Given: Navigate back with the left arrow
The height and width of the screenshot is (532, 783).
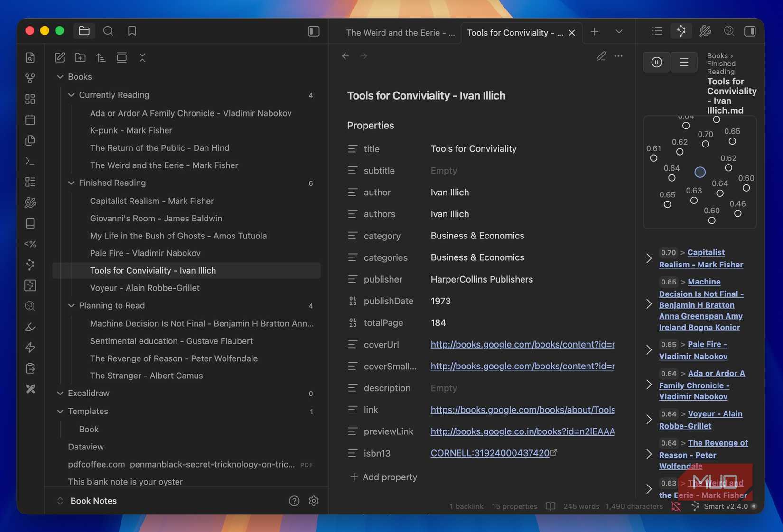Looking at the screenshot, I should pyautogui.click(x=345, y=56).
